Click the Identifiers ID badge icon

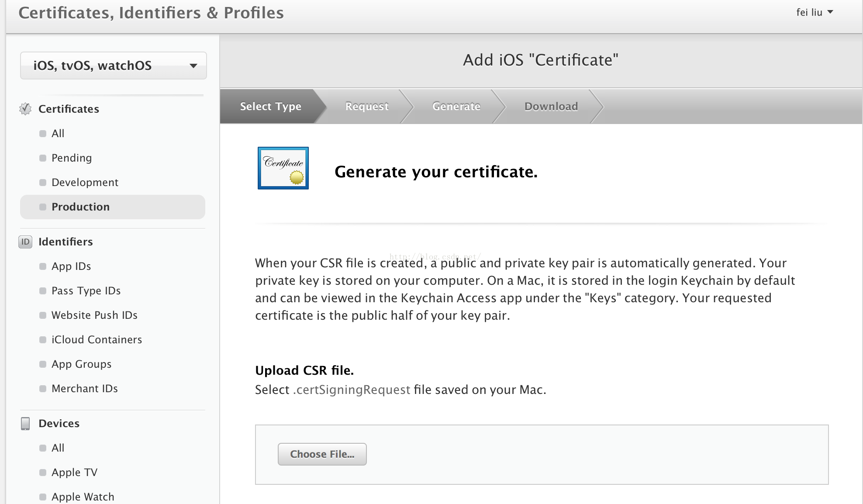[x=25, y=242]
